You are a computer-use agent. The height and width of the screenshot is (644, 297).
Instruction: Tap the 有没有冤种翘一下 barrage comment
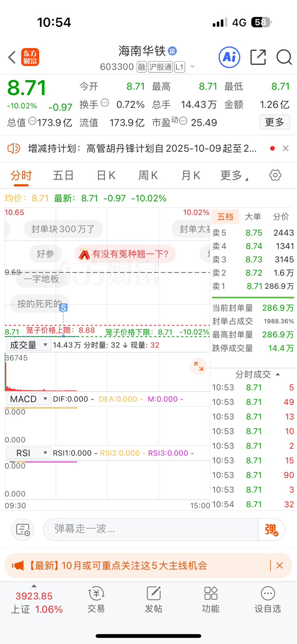[x=125, y=254]
